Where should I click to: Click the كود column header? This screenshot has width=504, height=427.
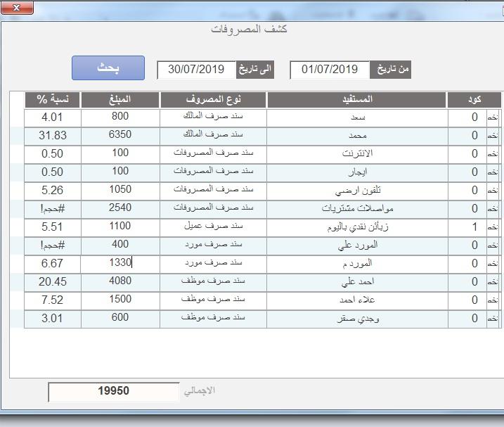click(x=474, y=99)
